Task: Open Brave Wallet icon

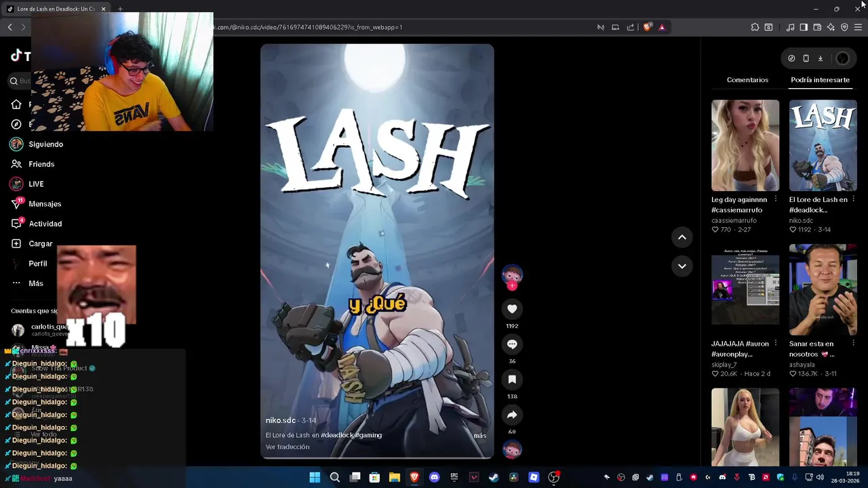Action: (817, 27)
